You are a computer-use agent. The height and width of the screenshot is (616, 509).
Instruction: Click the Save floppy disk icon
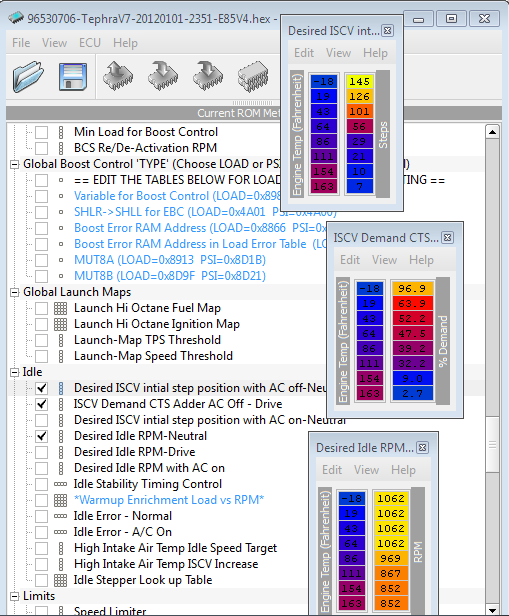[x=73, y=76]
